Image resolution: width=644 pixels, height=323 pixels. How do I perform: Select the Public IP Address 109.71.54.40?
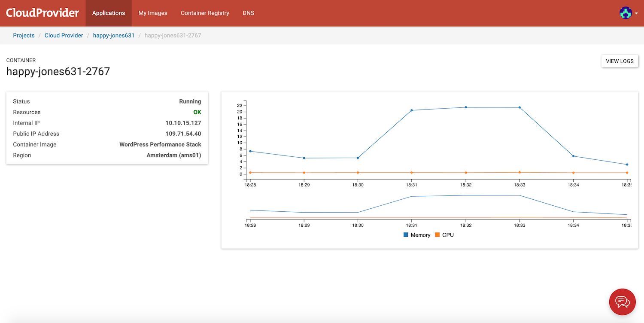click(183, 134)
